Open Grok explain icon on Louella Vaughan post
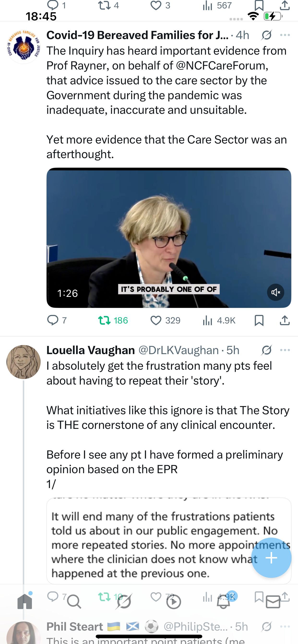This screenshot has height=644, width=298. pyautogui.click(x=266, y=350)
